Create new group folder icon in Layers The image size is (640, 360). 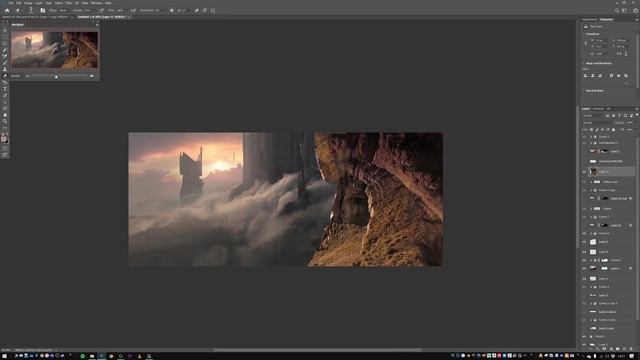618,349
